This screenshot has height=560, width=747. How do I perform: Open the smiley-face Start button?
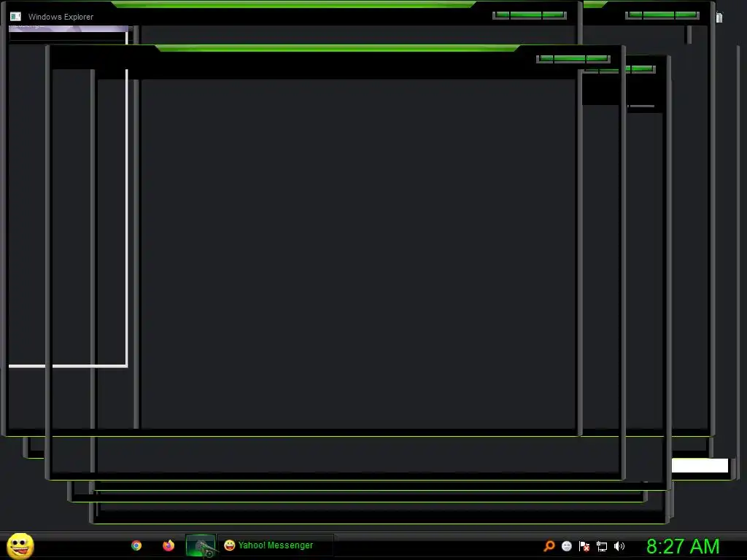(20, 545)
